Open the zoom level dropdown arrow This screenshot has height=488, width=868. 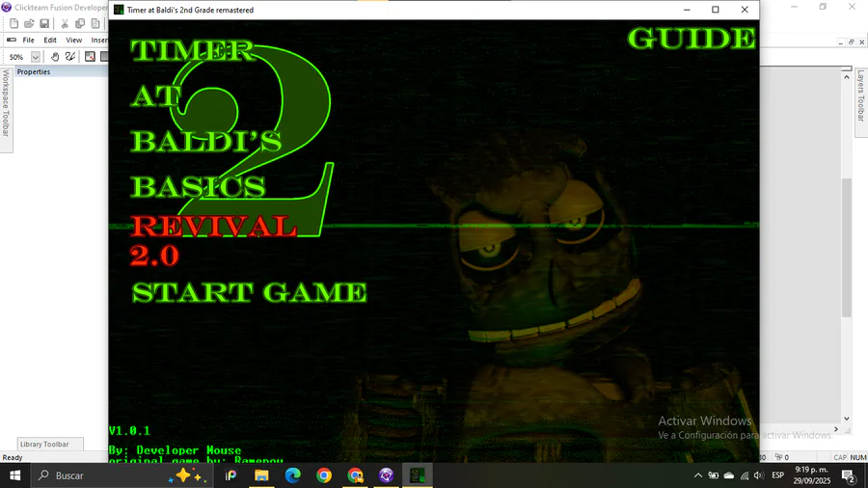point(36,57)
